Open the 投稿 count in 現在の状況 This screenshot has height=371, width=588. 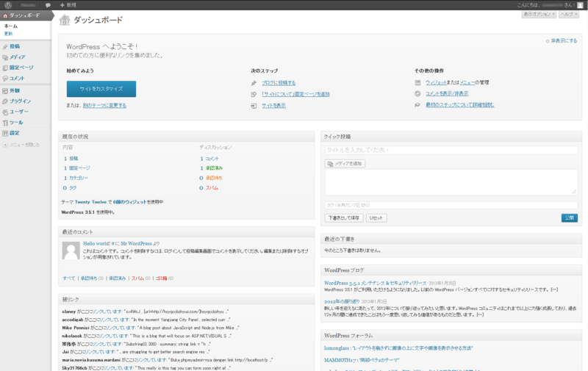(x=71, y=159)
